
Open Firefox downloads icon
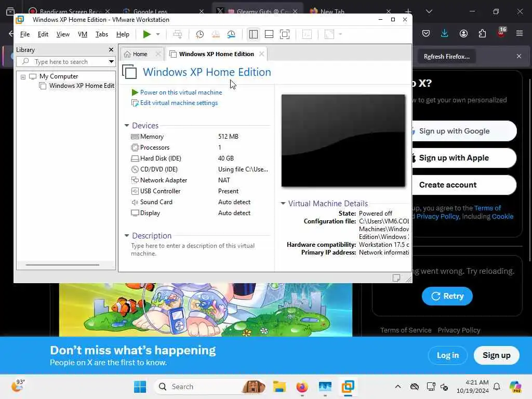click(x=445, y=33)
